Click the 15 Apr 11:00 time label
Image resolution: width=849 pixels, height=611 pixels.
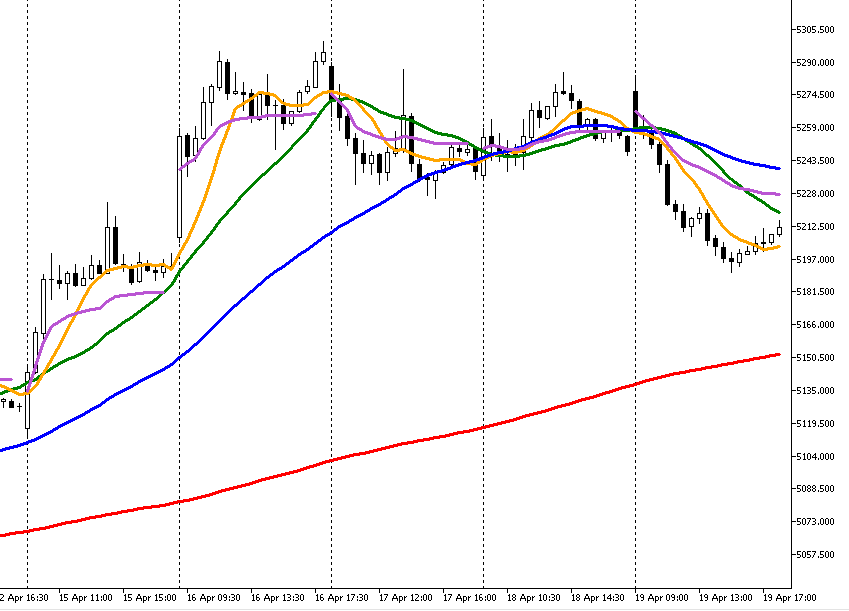tap(86, 598)
